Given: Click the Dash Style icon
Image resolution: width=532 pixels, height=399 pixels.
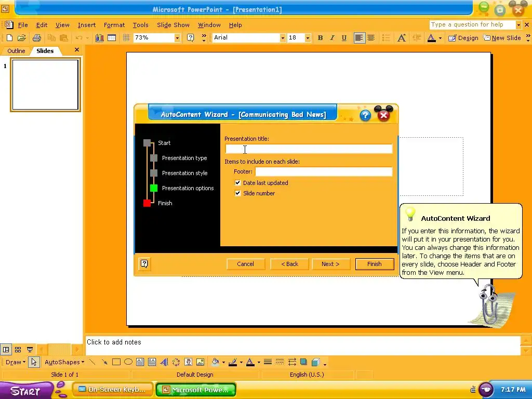Looking at the screenshot, I should (x=280, y=362).
